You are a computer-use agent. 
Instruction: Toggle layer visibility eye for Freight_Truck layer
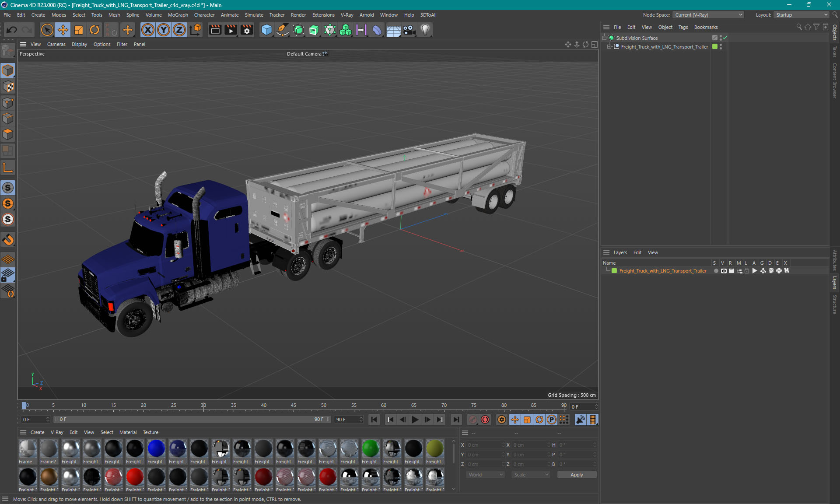[x=724, y=271]
